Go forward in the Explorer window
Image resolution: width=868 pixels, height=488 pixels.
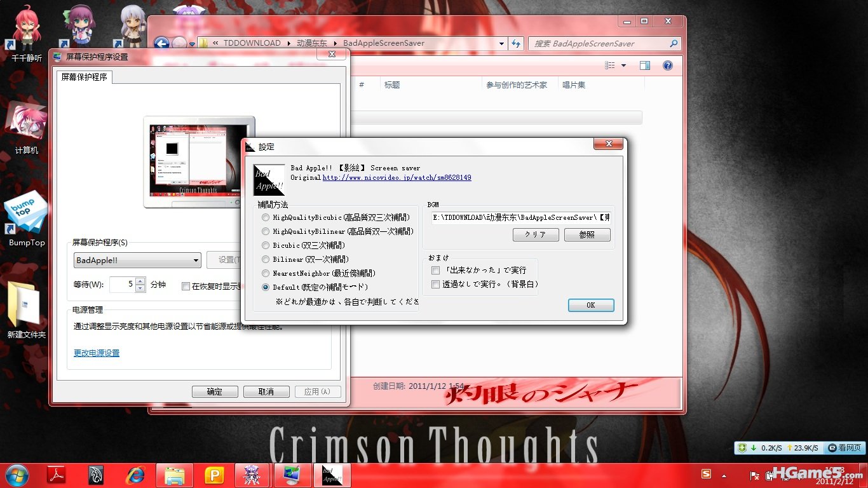point(180,44)
